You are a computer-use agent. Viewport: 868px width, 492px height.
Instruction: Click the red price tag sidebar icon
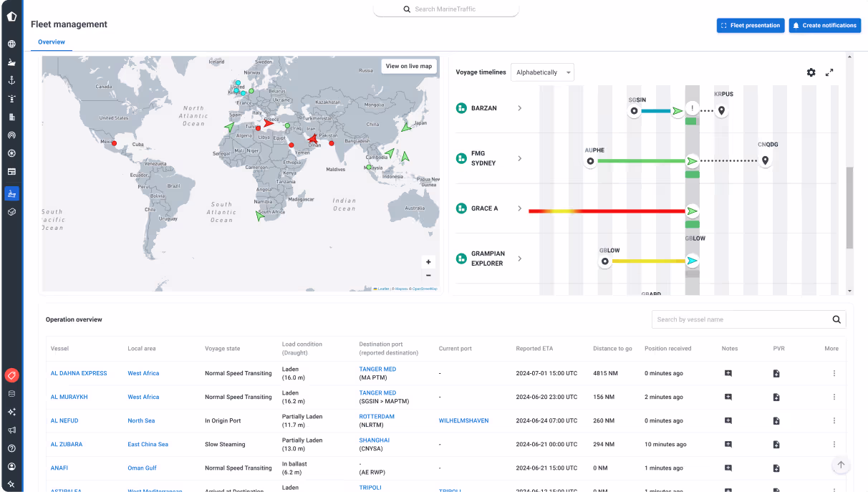(11, 375)
